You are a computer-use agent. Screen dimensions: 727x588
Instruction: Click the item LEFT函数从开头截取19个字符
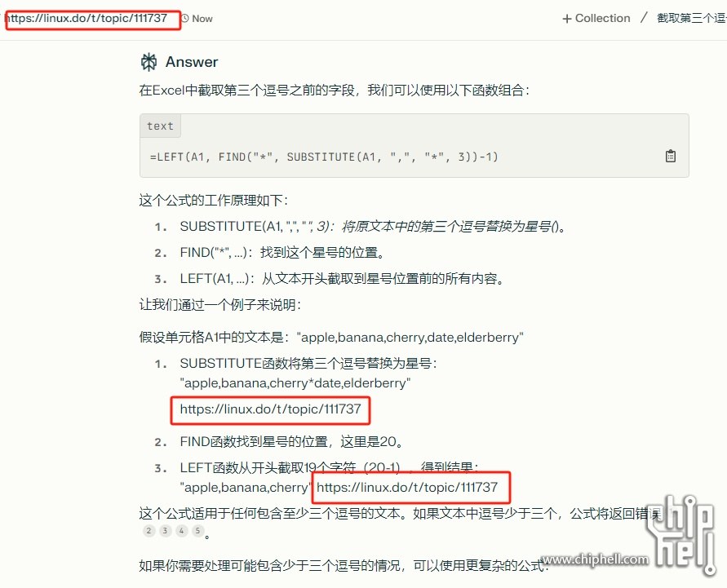coord(330,467)
